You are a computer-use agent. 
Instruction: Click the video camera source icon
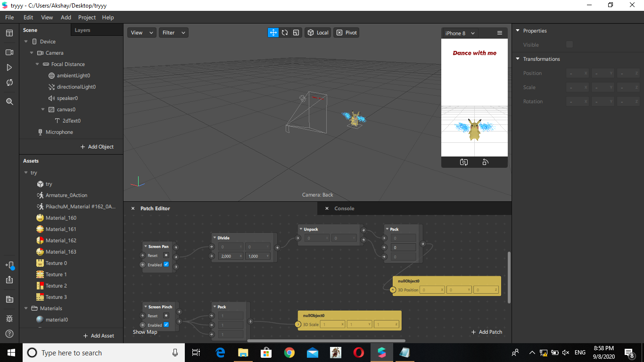click(9, 52)
